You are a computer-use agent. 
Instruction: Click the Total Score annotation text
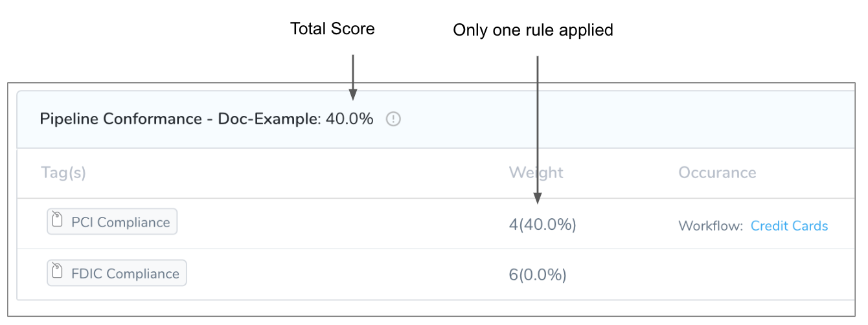click(332, 28)
